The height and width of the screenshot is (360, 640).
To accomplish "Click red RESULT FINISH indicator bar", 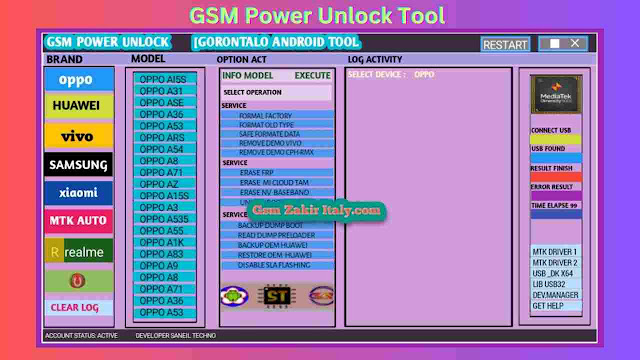I will coord(556,177).
